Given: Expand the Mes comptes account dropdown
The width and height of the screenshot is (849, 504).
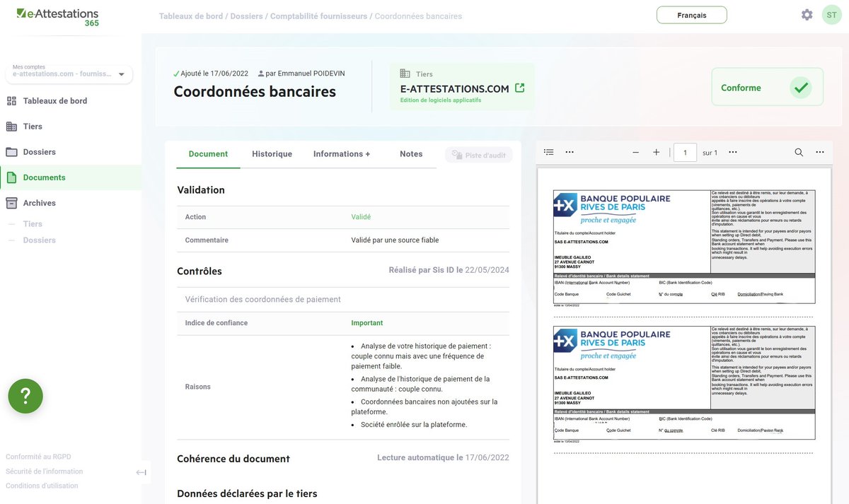Looking at the screenshot, I should pyautogui.click(x=69, y=74).
